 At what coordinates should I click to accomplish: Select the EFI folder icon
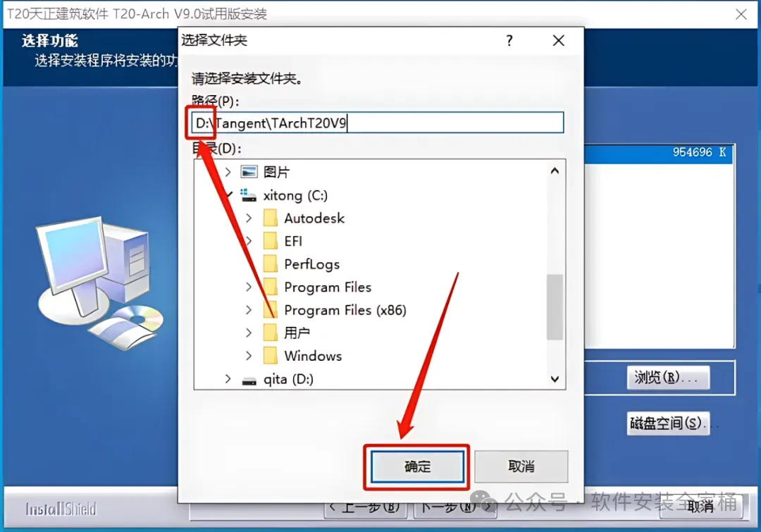[271, 241]
